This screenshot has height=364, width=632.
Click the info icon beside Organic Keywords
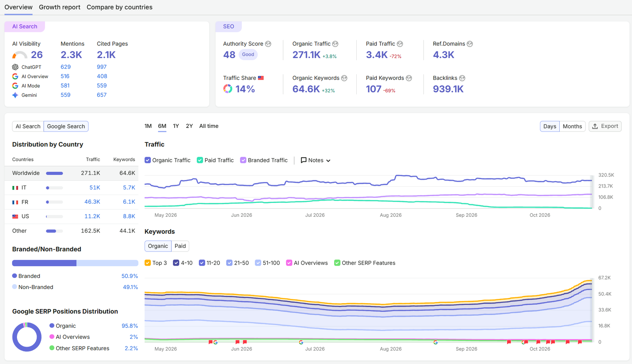[x=344, y=78]
